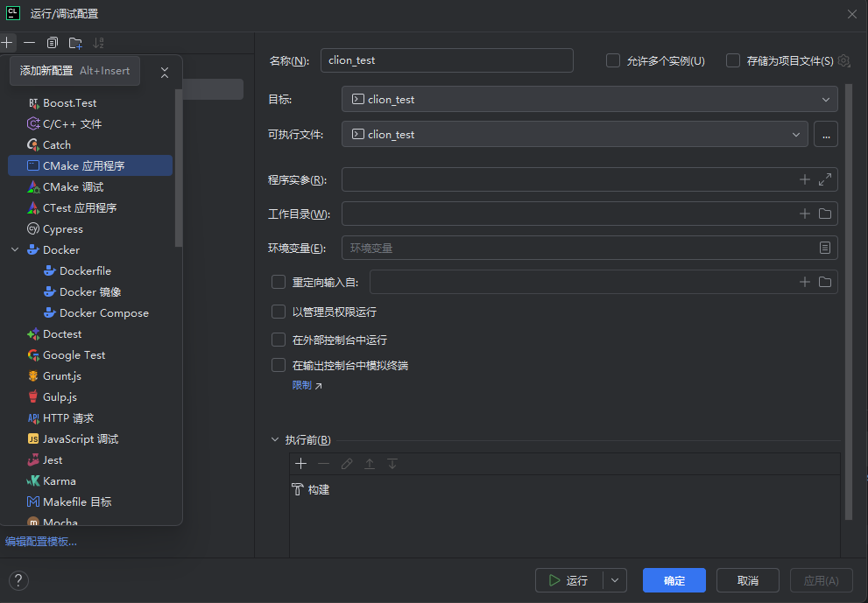Insert macro in 工作目录 via plus icon
This screenshot has height=603, width=868.
pyautogui.click(x=805, y=214)
